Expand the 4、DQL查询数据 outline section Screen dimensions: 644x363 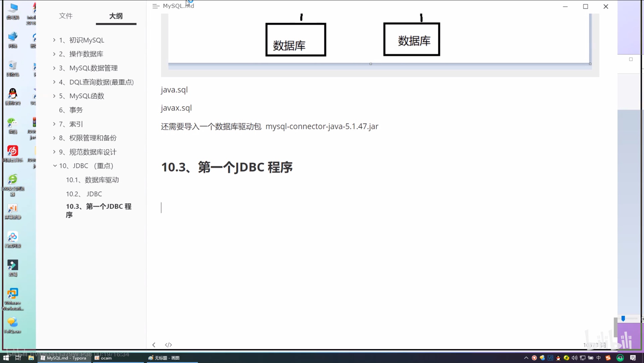54,82
